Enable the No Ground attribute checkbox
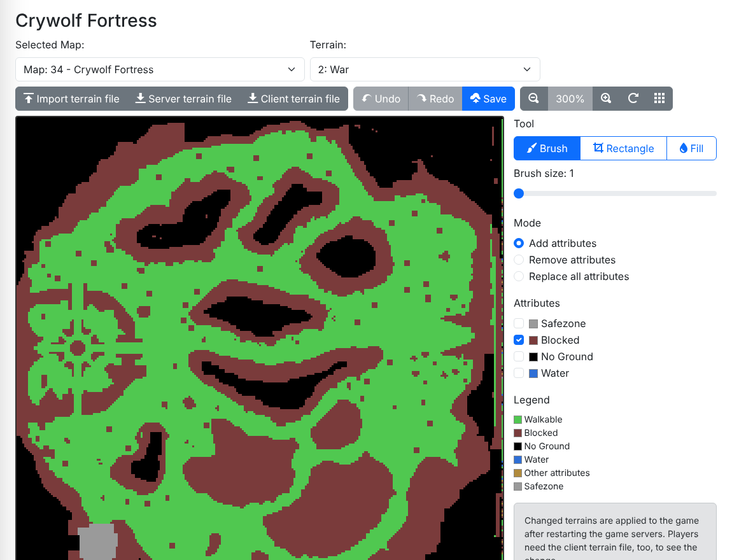The image size is (732, 560). pyautogui.click(x=519, y=356)
